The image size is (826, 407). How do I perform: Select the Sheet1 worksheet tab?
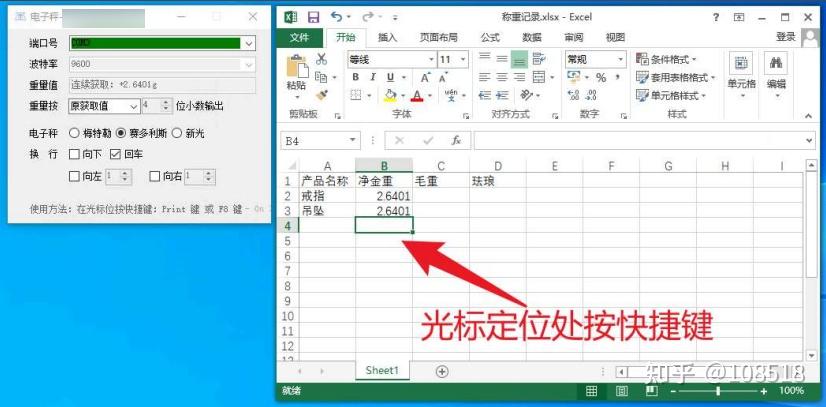coord(382,371)
